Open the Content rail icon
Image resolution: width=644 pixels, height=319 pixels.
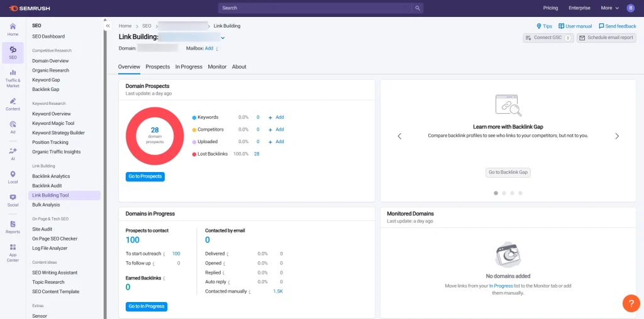[13, 104]
